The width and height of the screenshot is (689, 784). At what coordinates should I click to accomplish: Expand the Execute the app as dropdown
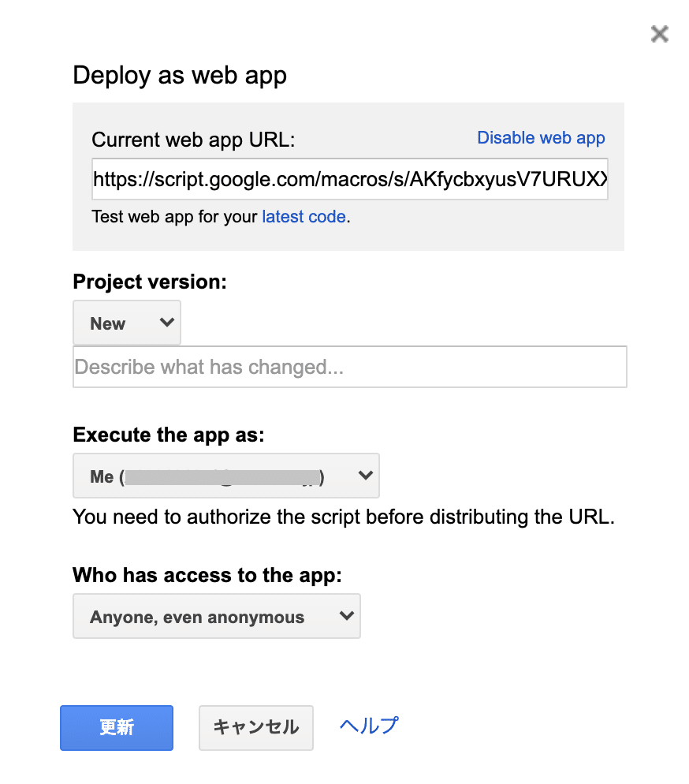point(225,476)
